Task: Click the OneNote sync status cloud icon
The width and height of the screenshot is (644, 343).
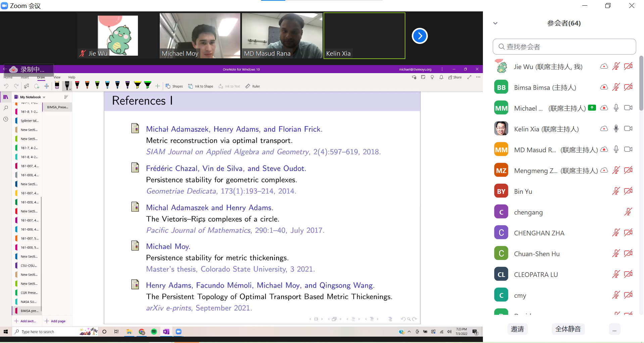Action: 414,77
